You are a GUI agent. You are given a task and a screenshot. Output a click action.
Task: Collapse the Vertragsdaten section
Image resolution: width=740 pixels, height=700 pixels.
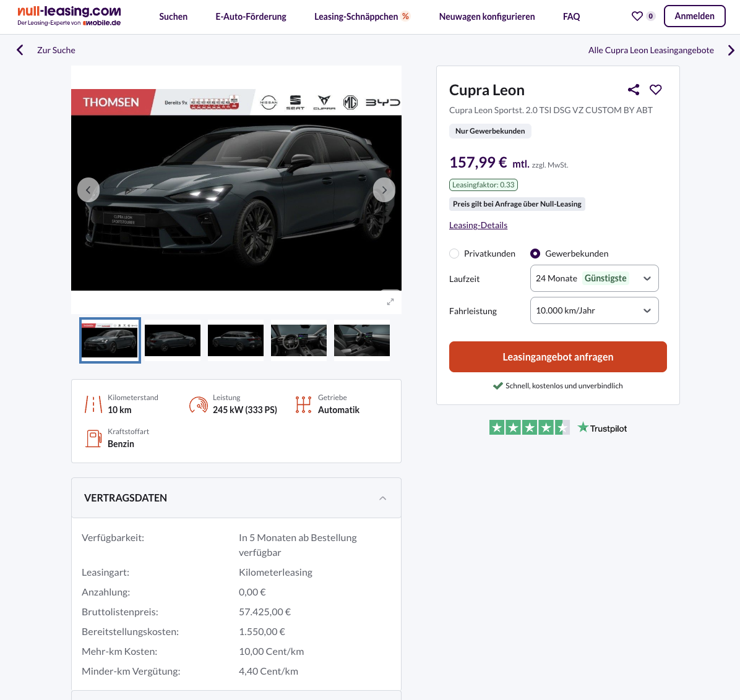pos(383,498)
